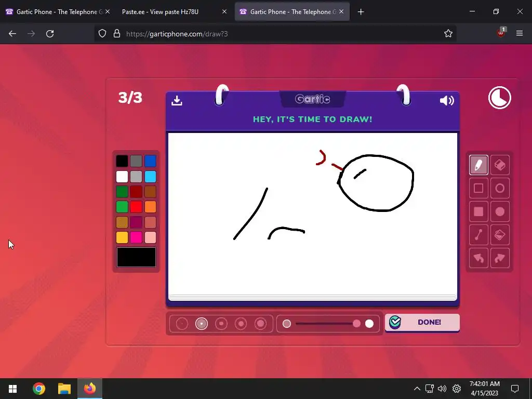The height and width of the screenshot is (399, 532).
Task: Close the first Gartic Phone tab
Action: tap(108, 12)
